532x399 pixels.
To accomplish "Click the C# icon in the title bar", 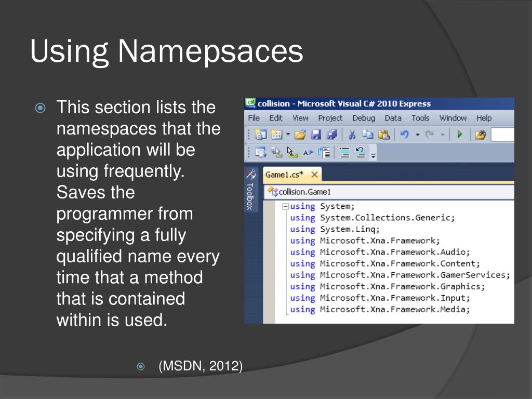I will (x=251, y=103).
